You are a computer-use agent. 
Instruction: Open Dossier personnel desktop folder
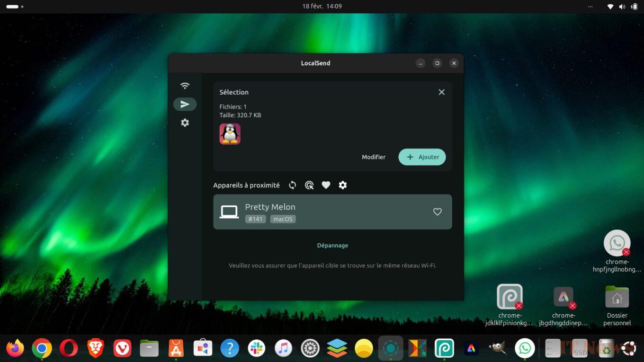click(x=617, y=306)
